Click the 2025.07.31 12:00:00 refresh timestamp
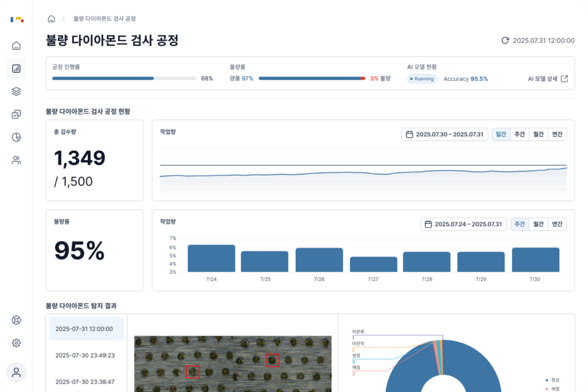Image resolution: width=588 pixels, height=392 pixels. tap(544, 41)
